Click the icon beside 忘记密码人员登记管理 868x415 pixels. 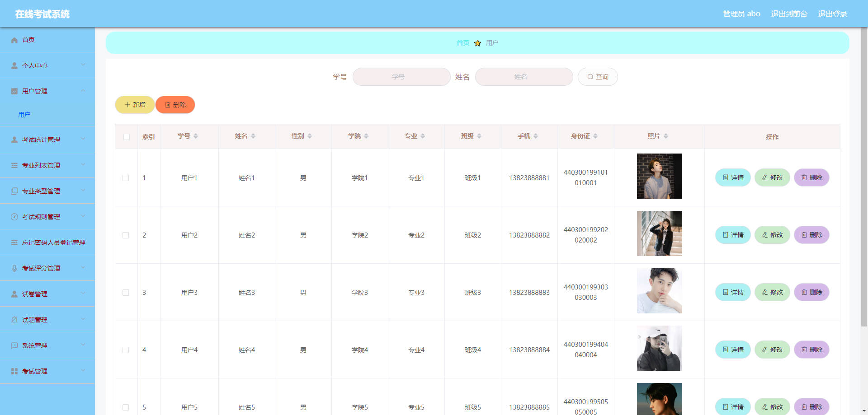coord(14,242)
